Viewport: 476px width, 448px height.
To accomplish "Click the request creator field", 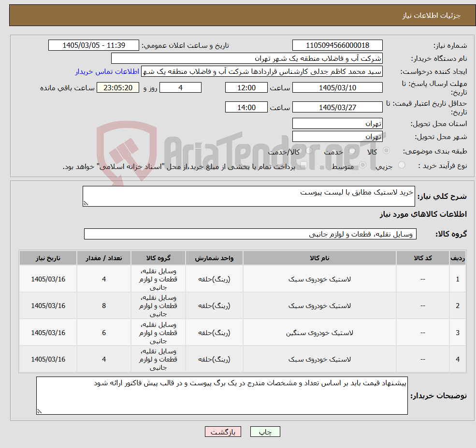I will click(x=261, y=71).
